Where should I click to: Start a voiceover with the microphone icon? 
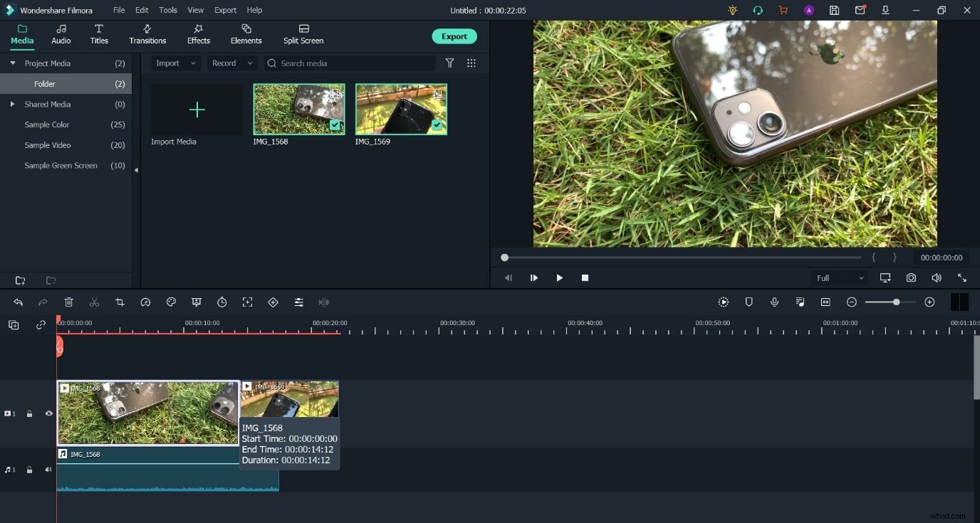tap(774, 302)
